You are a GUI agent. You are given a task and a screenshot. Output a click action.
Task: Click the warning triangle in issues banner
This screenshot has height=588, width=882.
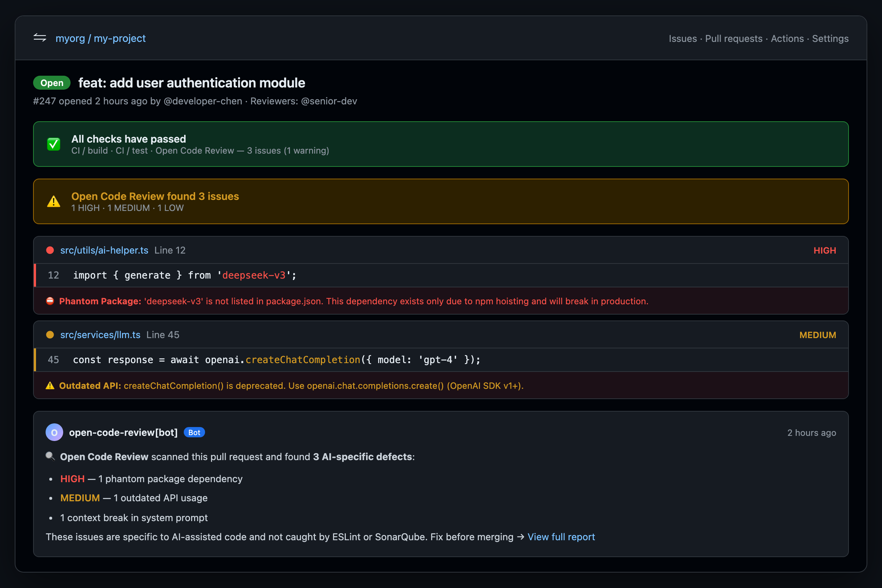tap(53, 201)
